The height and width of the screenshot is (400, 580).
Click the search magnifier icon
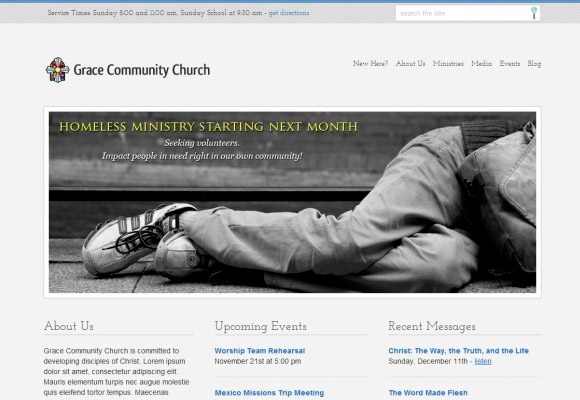coord(534,13)
